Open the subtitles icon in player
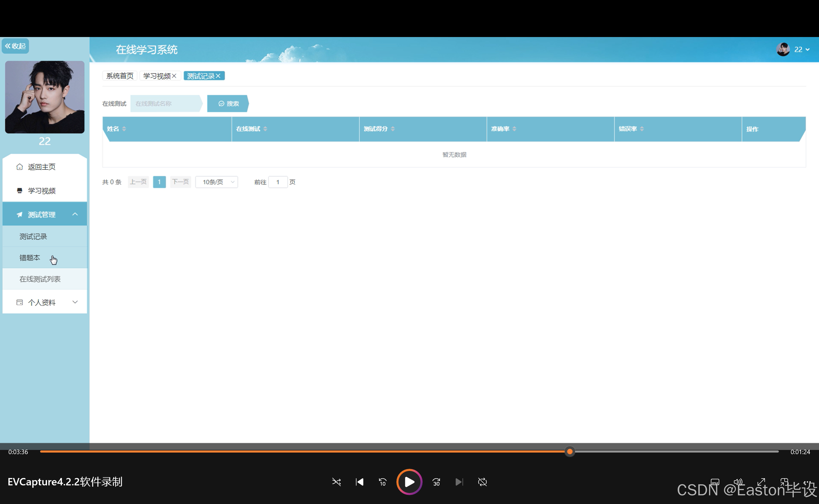 pos(715,482)
